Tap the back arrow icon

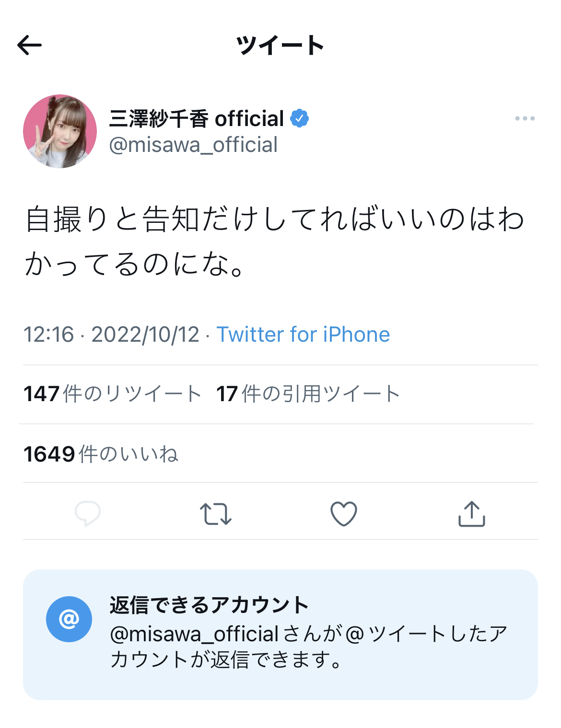pyautogui.click(x=30, y=46)
